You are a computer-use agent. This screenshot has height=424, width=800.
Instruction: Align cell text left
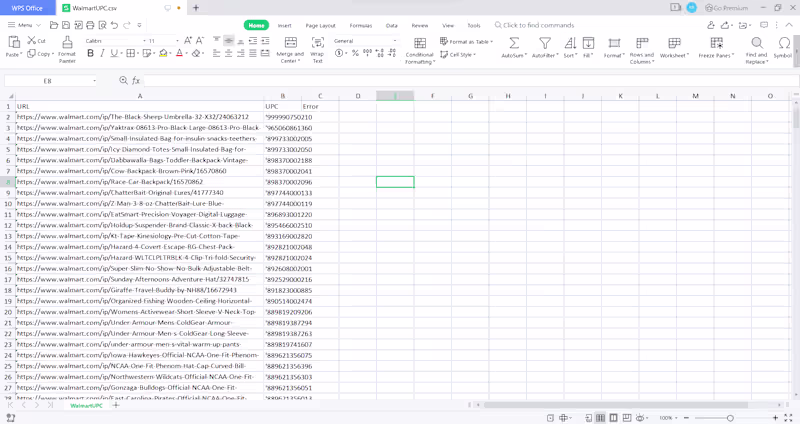coord(216,53)
